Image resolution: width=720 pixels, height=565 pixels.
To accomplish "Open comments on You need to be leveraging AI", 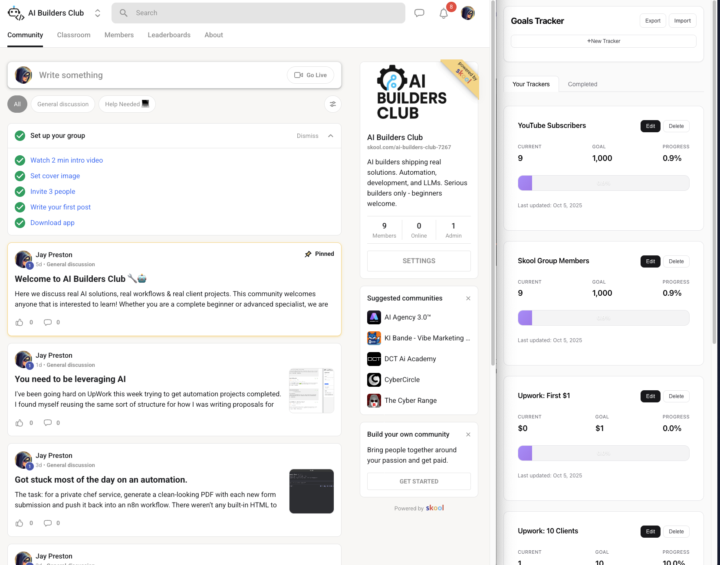I will (x=47, y=423).
